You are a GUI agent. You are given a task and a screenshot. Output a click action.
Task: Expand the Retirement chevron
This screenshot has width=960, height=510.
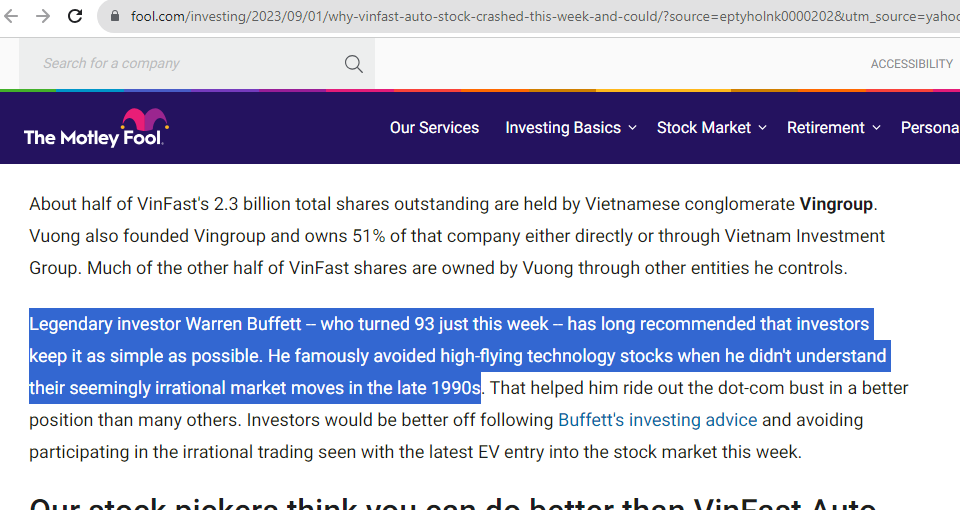[x=876, y=128]
